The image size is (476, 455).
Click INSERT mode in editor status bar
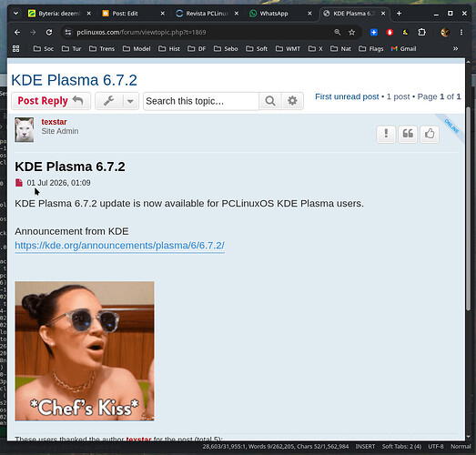tap(365, 447)
